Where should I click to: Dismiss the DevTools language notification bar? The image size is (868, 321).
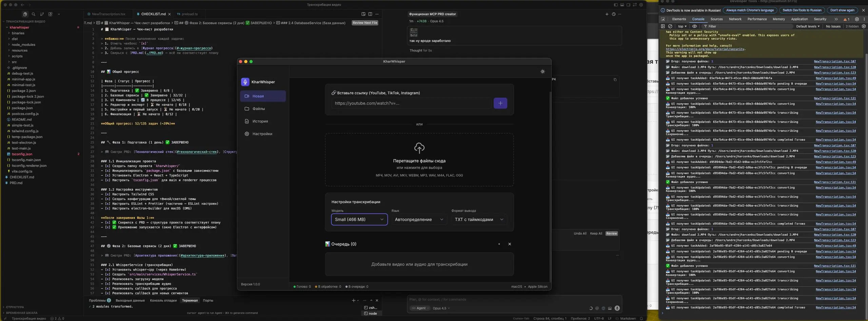(x=863, y=10)
